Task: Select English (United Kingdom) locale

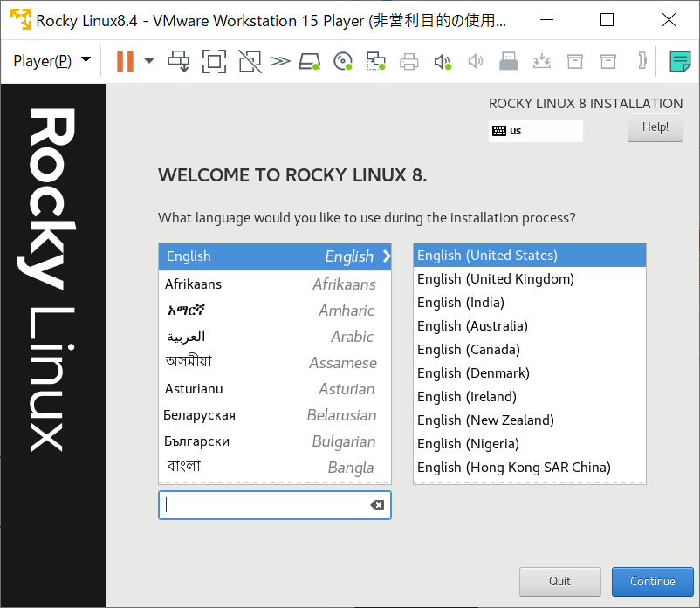Action: tap(530, 279)
